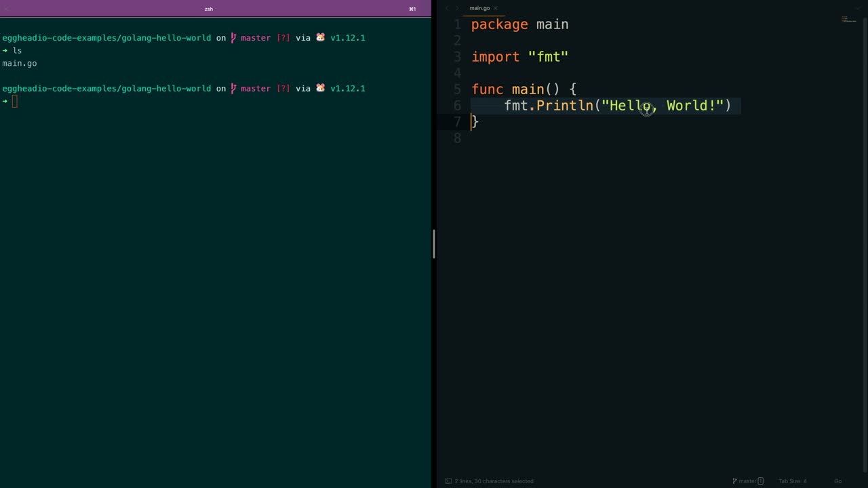
Task: Place cursor at the terminal prompt
Action: point(15,102)
